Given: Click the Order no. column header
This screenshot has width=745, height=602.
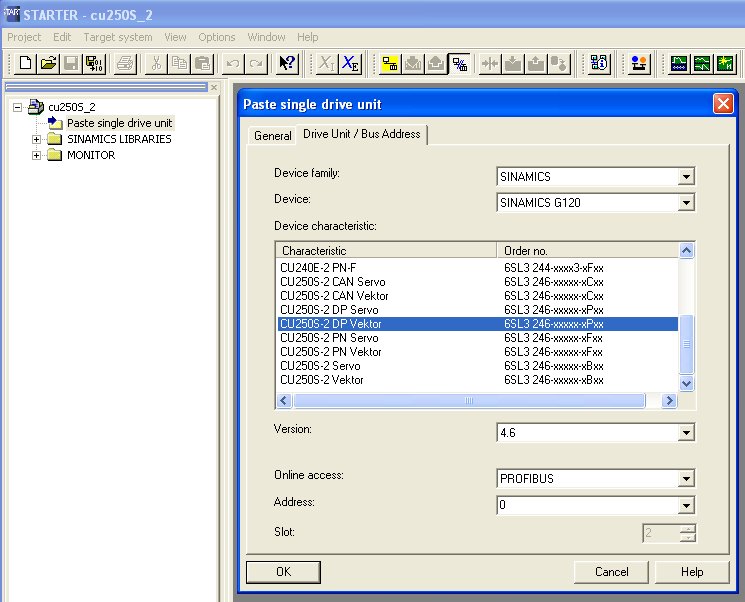Looking at the screenshot, I should coord(588,251).
